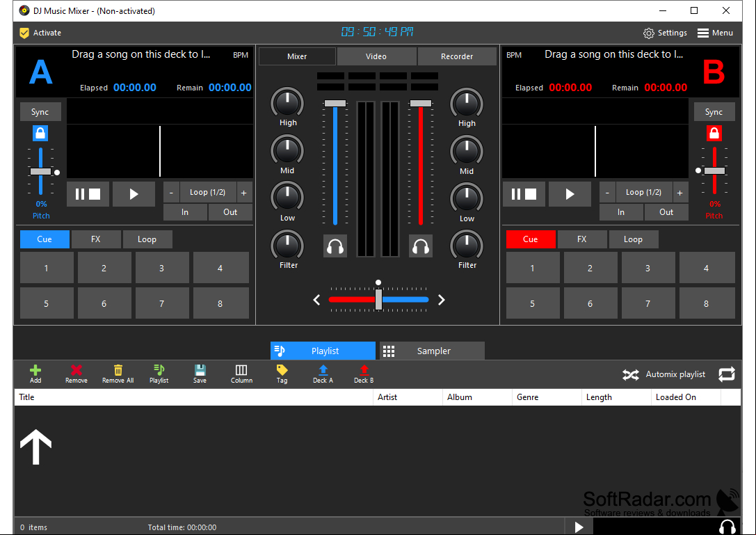Decrease loop length on deck A with minus
756x535 pixels.
[171, 193]
